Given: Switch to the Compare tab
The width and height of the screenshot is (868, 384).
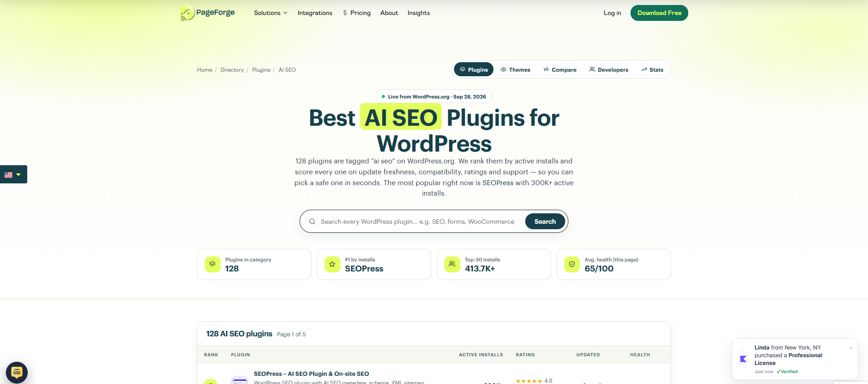Looking at the screenshot, I should [560, 69].
